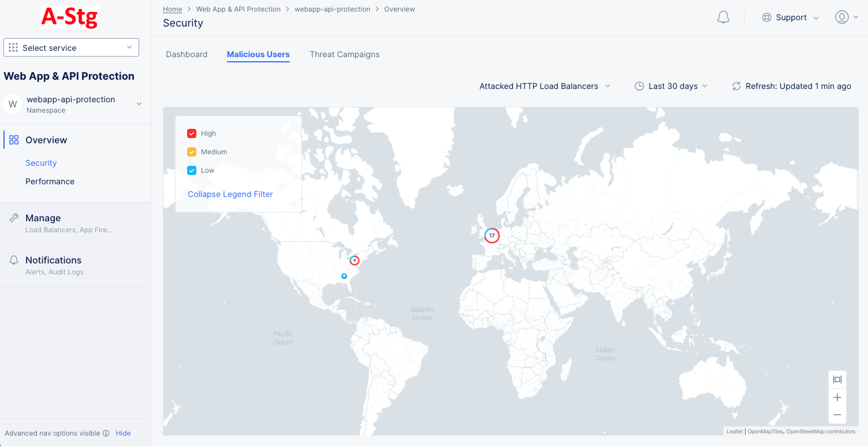Click the Notifications bell icon in sidebar
This screenshot has height=446, width=868.
click(x=13, y=259)
